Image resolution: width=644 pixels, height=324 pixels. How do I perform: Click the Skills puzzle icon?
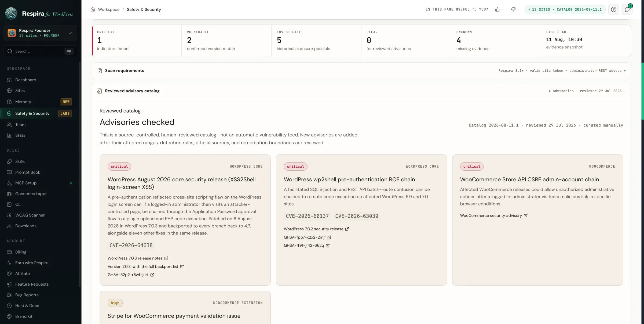pyautogui.click(x=9, y=161)
